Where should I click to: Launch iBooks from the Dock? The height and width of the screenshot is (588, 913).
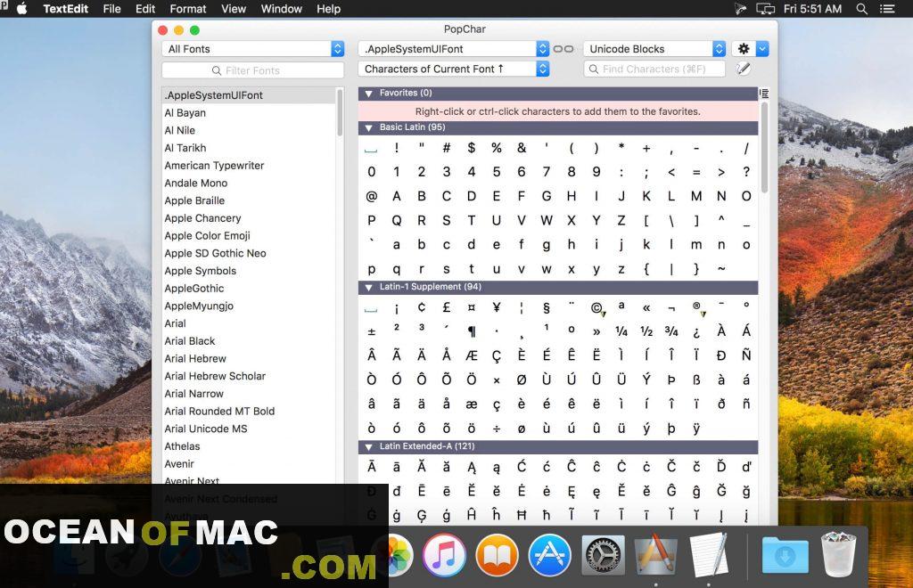click(x=497, y=554)
